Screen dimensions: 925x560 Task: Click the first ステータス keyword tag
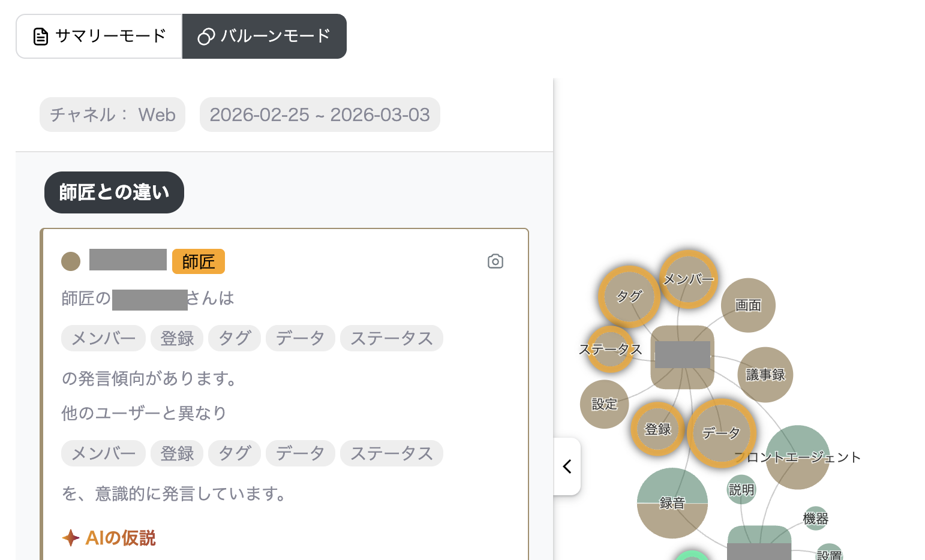(x=391, y=338)
